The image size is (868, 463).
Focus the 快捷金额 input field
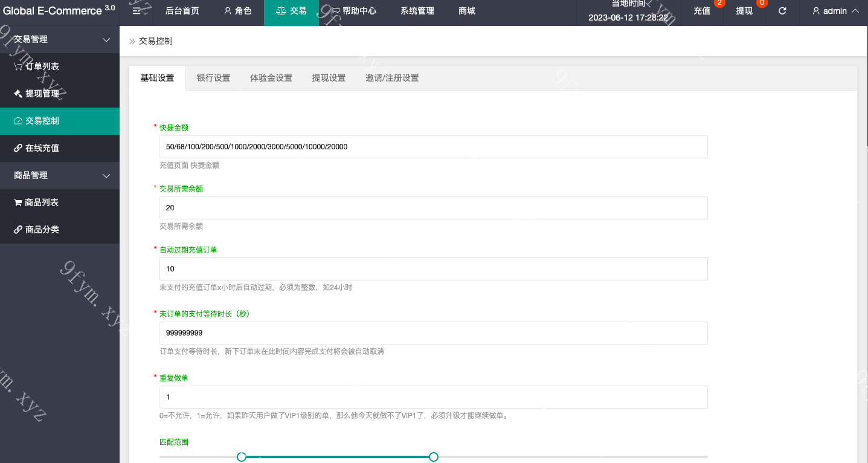click(433, 147)
